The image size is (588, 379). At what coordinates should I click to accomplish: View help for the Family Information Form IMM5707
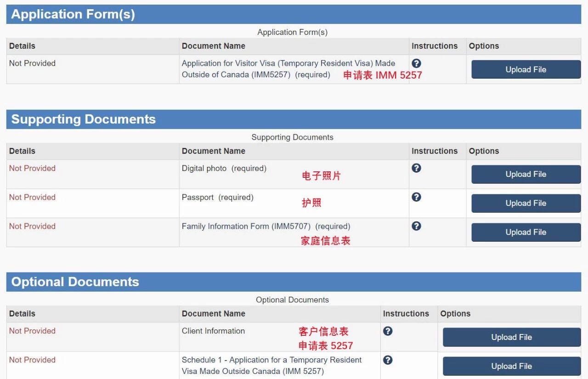[416, 226]
